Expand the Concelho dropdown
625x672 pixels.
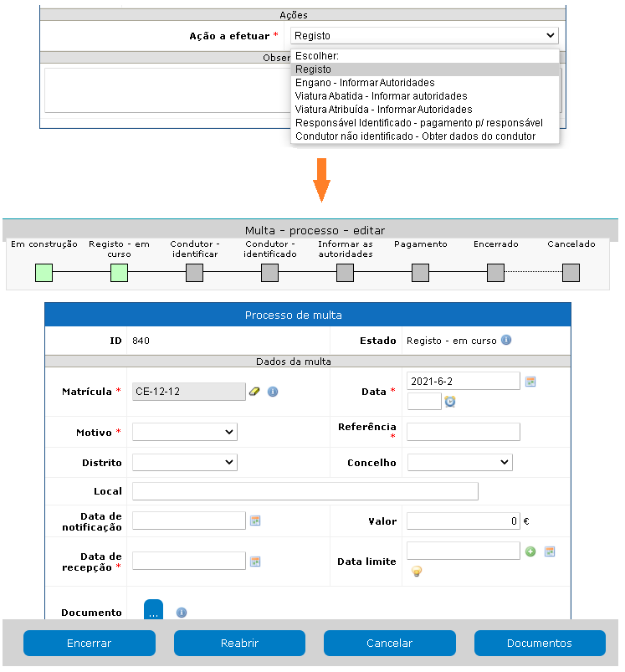(x=459, y=463)
